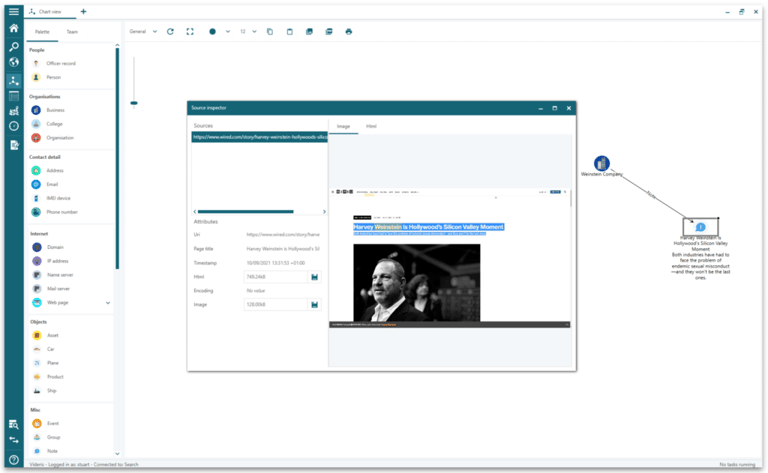Viewport: 768px width, 473px height.
Task: Go to the Home icon in sidebar
Action: (x=14, y=28)
